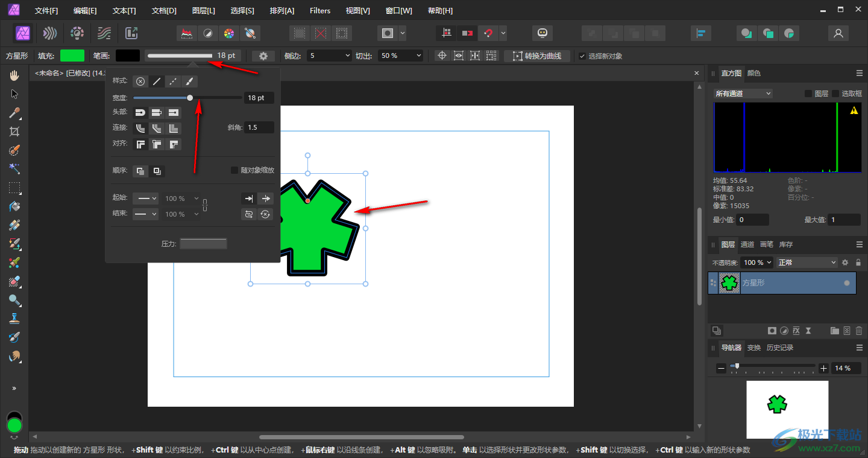Switch to the 历史记录 tab
Screen dimensions: 868x458
coord(779,348)
